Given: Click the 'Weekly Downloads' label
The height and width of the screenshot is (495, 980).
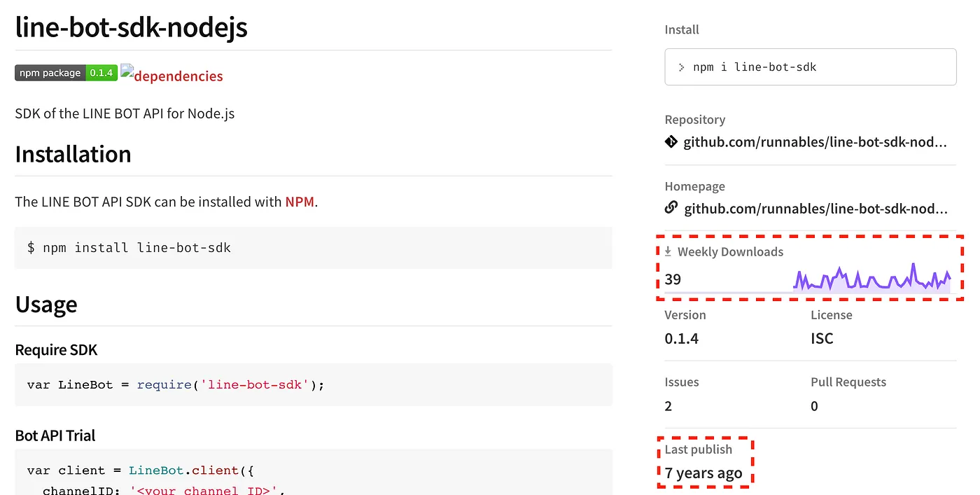Looking at the screenshot, I should coord(730,252).
